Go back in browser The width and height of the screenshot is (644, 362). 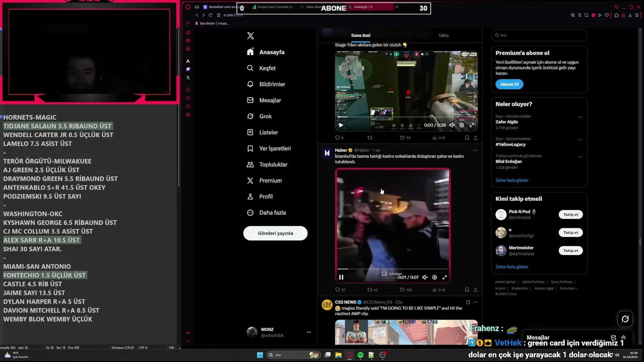tap(197, 15)
